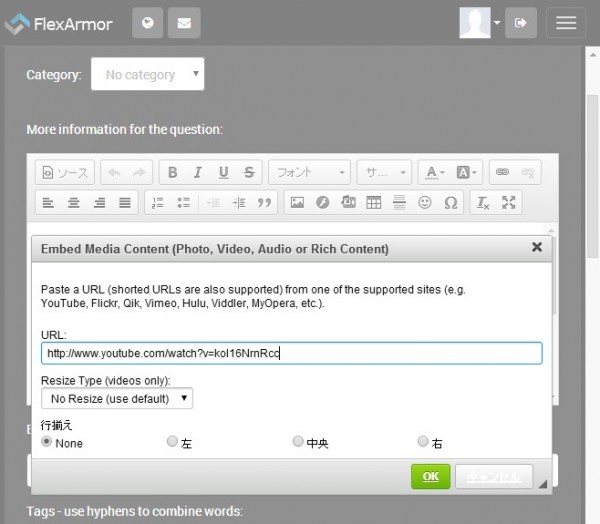Toggle italic text formatting

pyautogui.click(x=198, y=172)
